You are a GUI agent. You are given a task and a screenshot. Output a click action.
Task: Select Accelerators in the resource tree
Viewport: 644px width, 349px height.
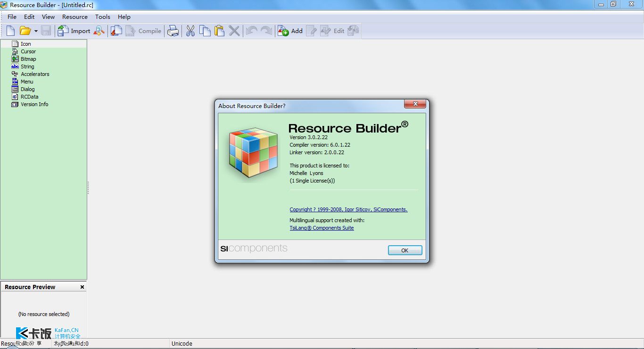(35, 74)
